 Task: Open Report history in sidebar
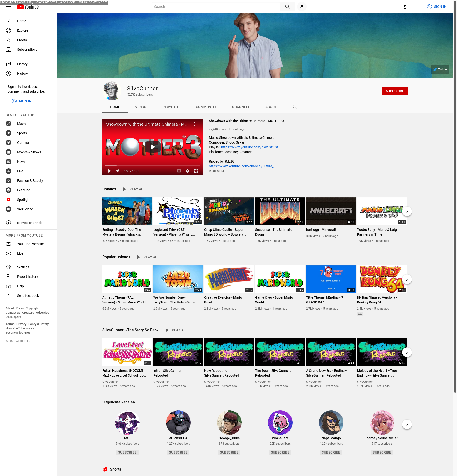point(28,276)
